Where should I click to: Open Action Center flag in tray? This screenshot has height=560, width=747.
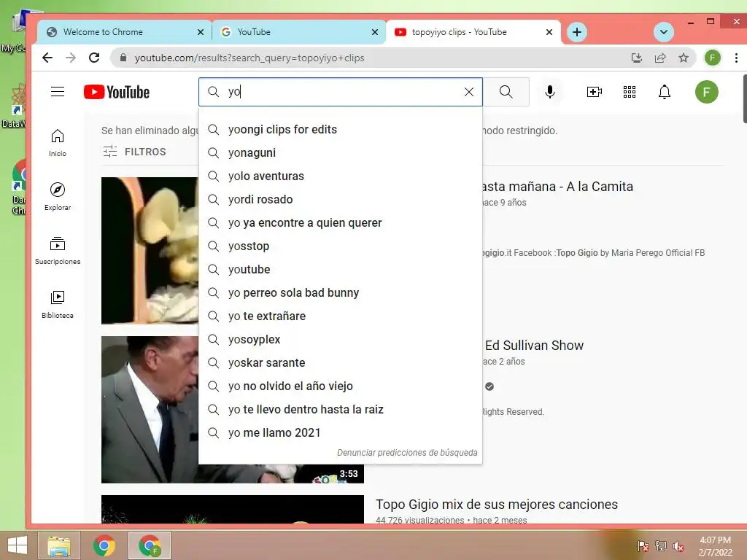click(x=643, y=546)
